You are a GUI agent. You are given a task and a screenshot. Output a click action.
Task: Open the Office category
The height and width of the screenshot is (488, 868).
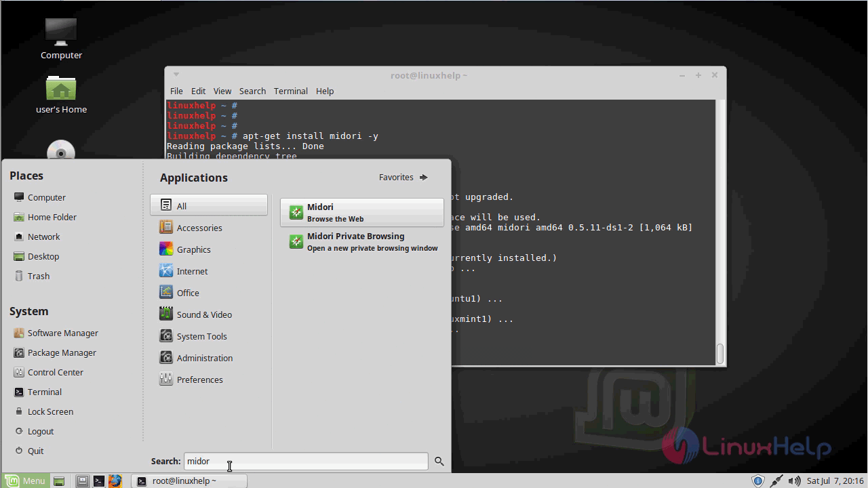(209, 293)
